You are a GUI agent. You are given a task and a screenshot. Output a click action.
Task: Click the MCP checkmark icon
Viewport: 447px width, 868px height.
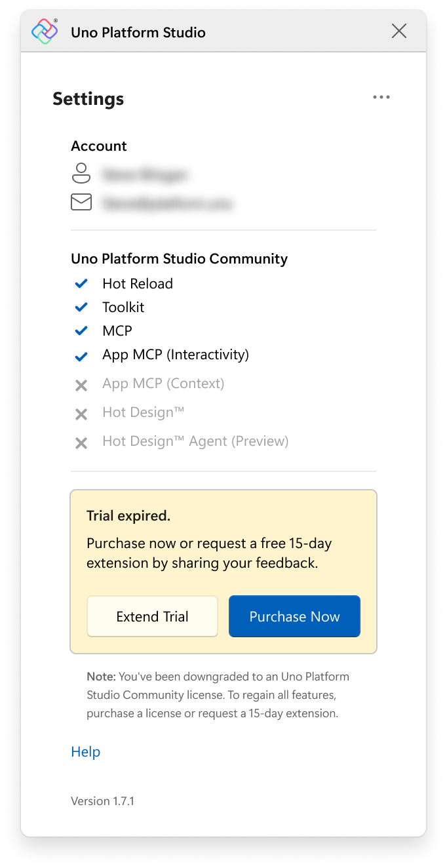click(81, 331)
